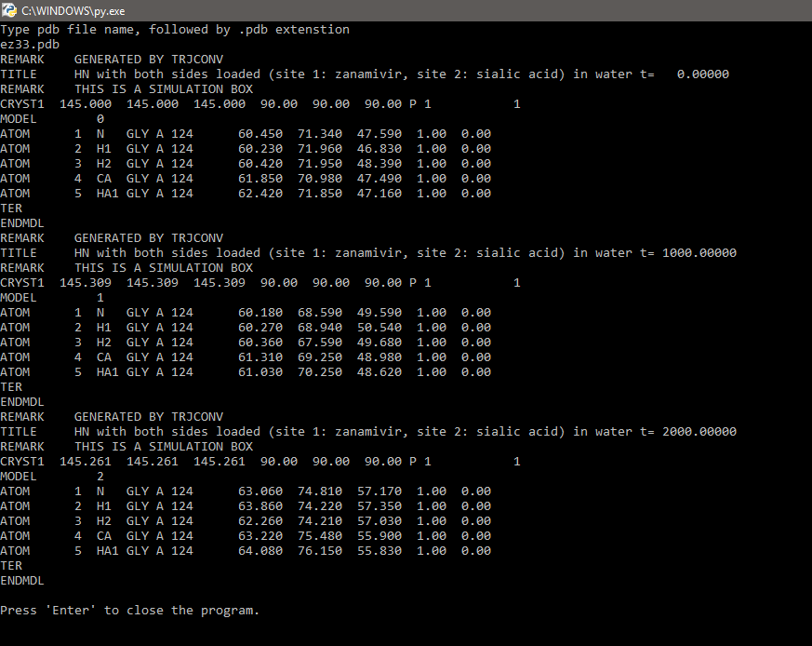Viewport: 812px width, 646px height.
Task: Click the x coordinate '60.450' in model 0
Action: click(x=260, y=134)
